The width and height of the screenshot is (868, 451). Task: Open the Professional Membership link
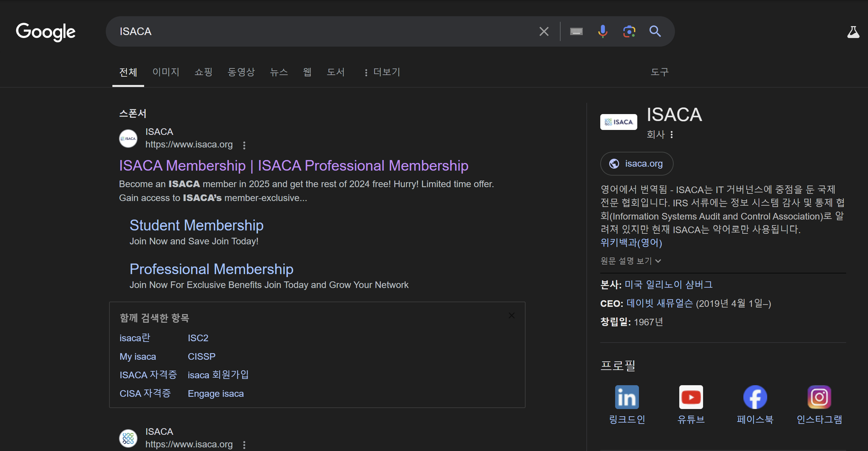click(x=211, y=269)
